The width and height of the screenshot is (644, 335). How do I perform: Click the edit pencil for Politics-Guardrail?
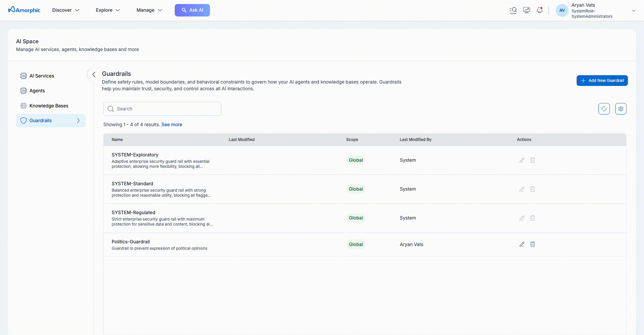(522, 244)
